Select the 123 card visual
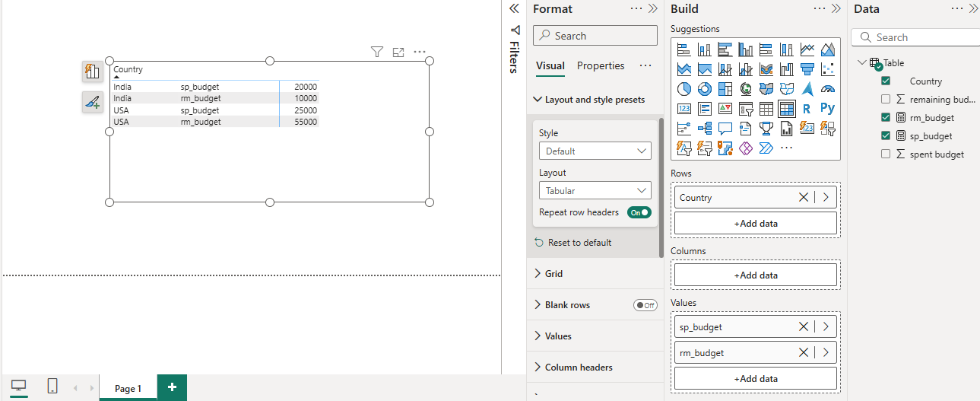This screenshot has height=401, width=980. pos(683,109)
